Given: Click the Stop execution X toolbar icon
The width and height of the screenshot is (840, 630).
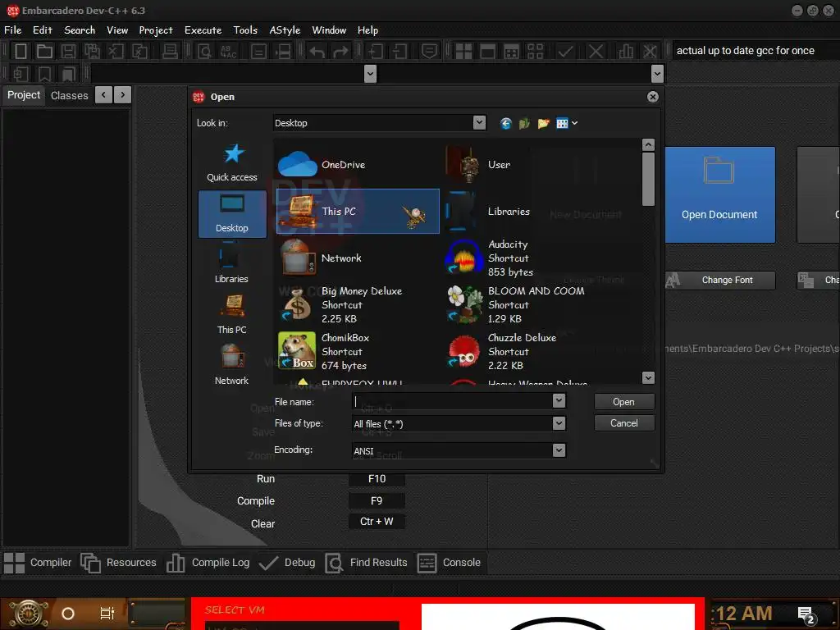Looking at the screenshot, I should click(596, 52).
